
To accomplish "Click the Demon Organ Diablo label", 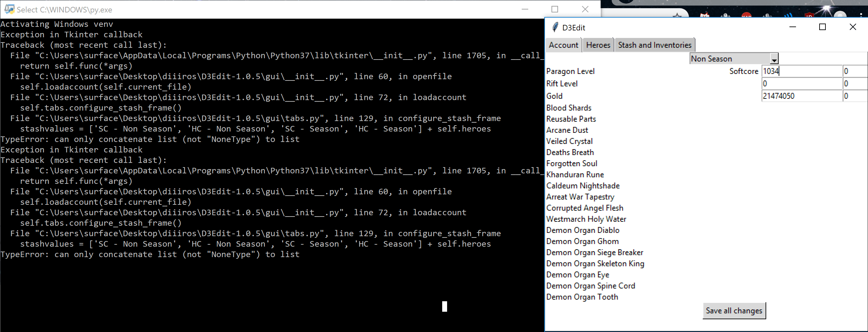I will point(583,230).
